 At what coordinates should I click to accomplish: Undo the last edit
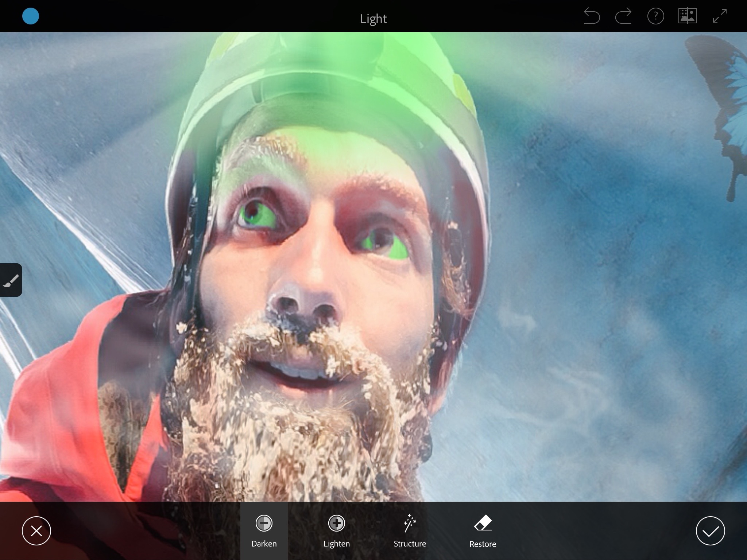click(x=592, y=16)
